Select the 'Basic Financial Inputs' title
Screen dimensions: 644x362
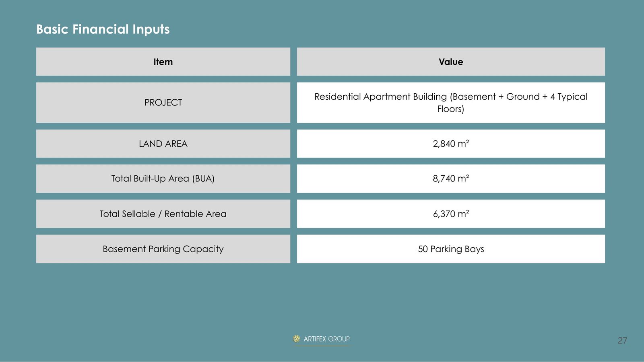[103, 29]
